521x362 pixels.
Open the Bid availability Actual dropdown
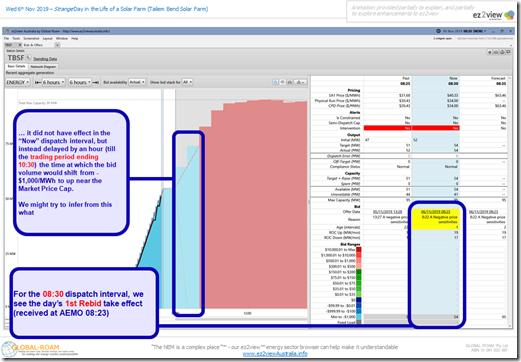pos(137,82)
